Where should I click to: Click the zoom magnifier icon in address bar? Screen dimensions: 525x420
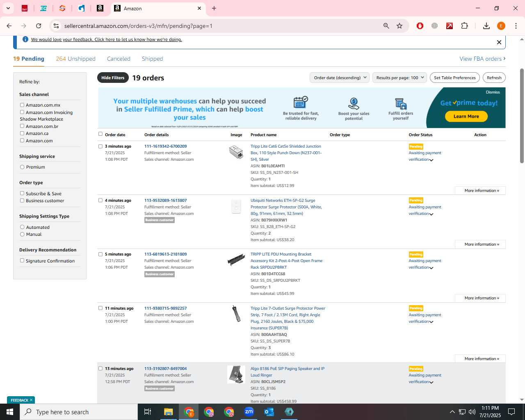(386, 26)
